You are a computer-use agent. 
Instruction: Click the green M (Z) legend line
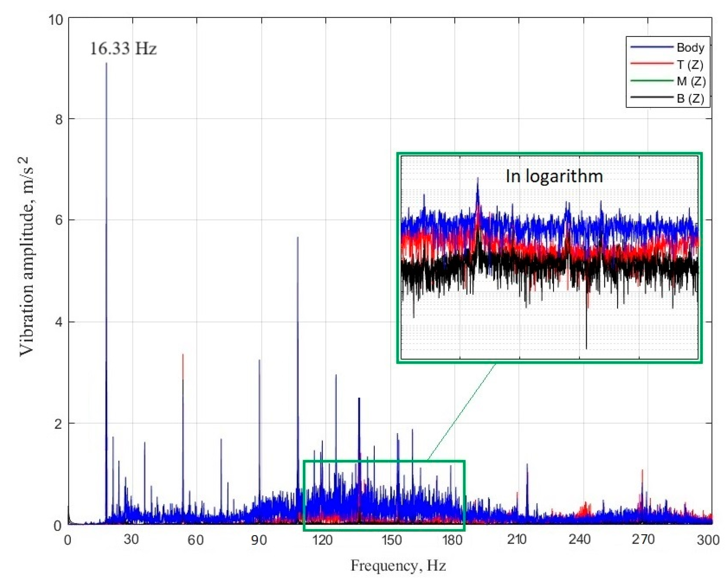pos(652,81)
